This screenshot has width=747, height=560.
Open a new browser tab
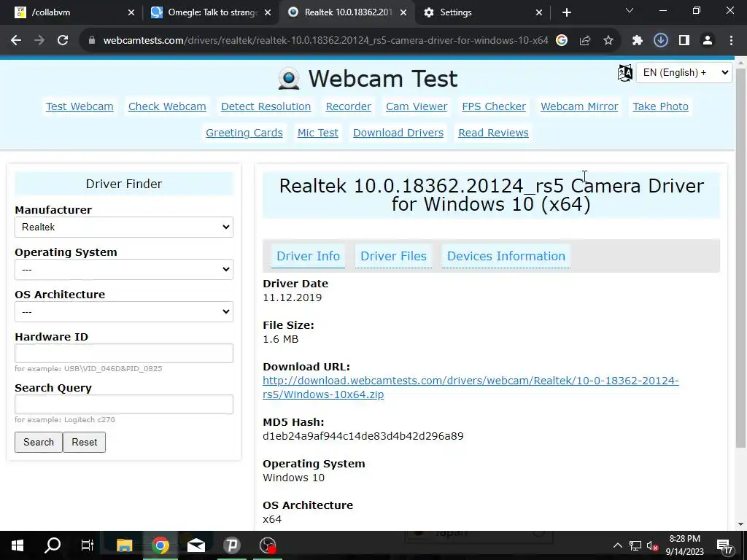pyautogui.click(x=566, y=12)
